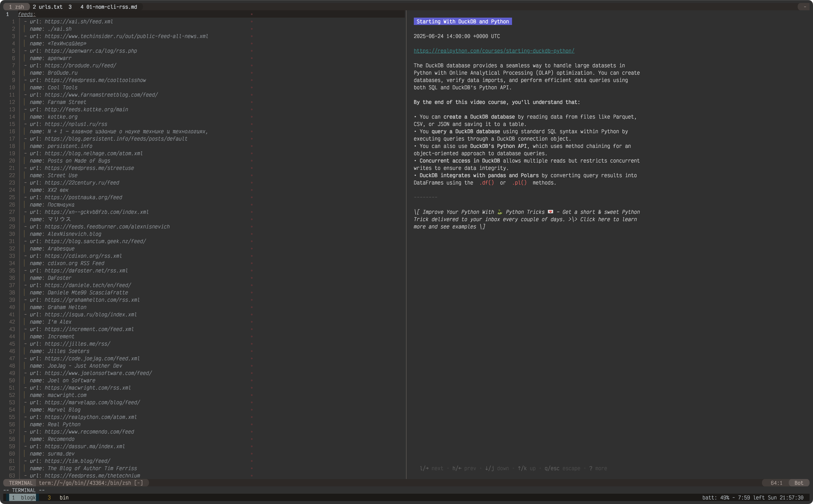Click the 'name: JoeJag - Just Another Dev' line
This screenshot has height=504, width=813.
pos(76,366)
